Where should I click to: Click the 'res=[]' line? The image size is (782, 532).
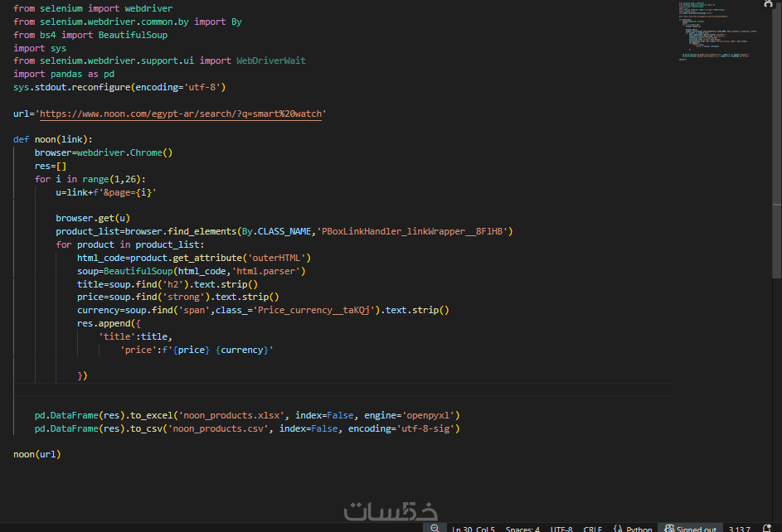[x=51, y=166]
